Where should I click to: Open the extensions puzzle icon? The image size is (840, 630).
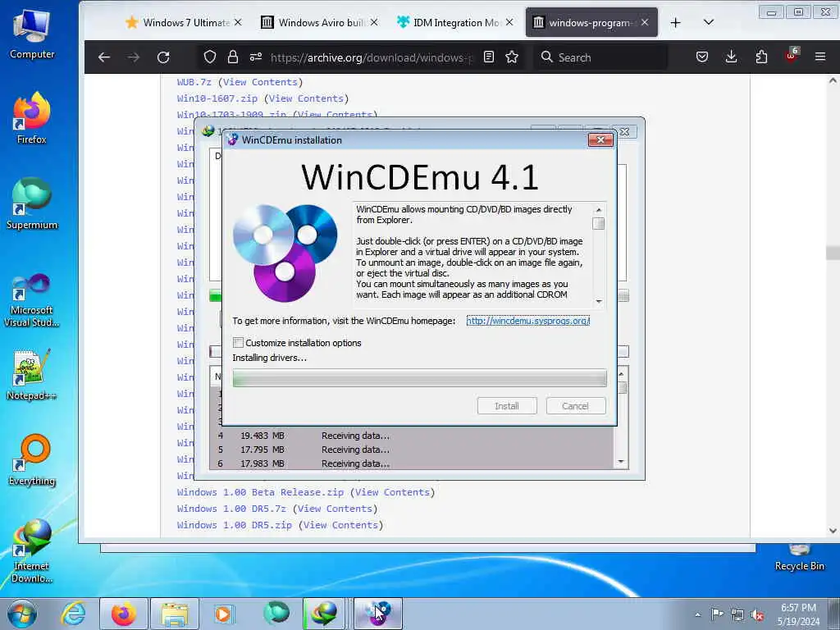click(x=761, y=57)
